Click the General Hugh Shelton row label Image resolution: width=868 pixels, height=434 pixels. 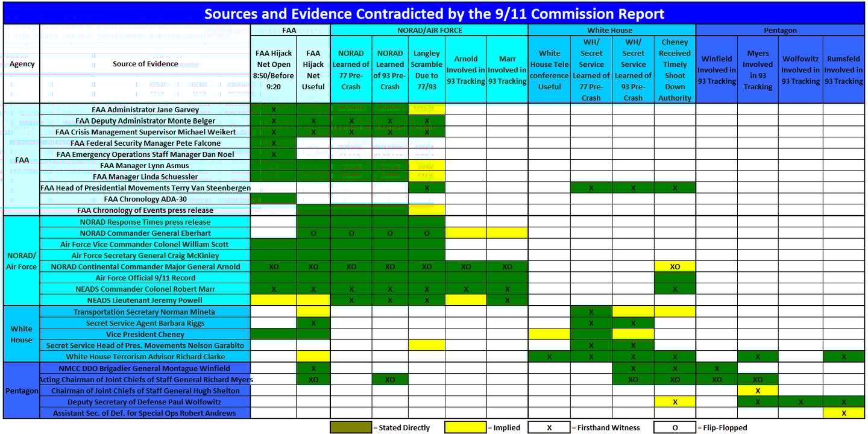pyautogui.click(x=145, y=391)
